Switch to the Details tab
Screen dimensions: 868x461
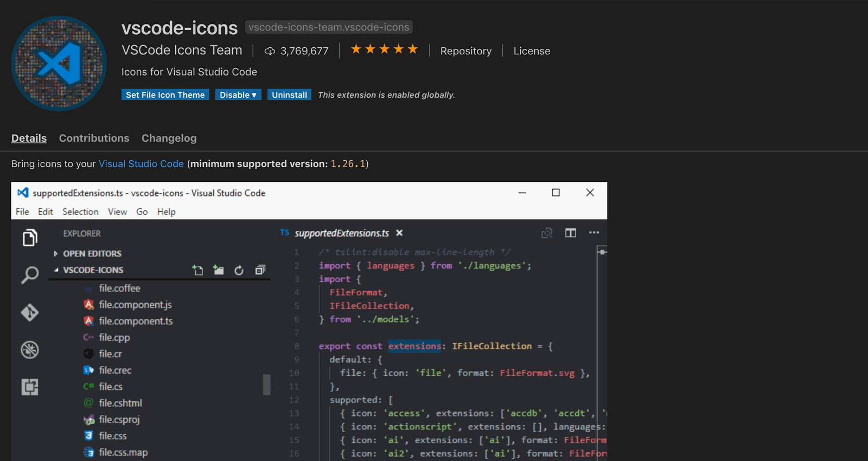pos(29,138)
